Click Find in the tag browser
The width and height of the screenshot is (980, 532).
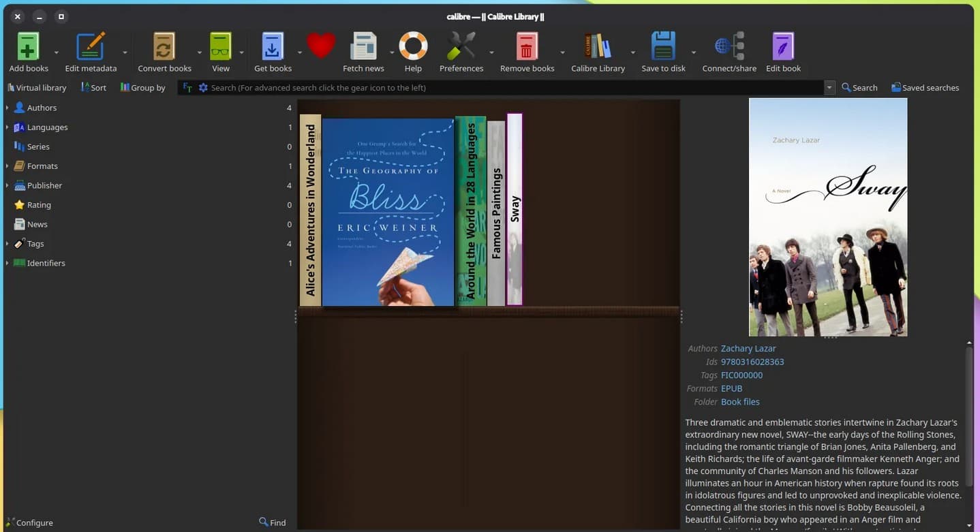(273, 522)
